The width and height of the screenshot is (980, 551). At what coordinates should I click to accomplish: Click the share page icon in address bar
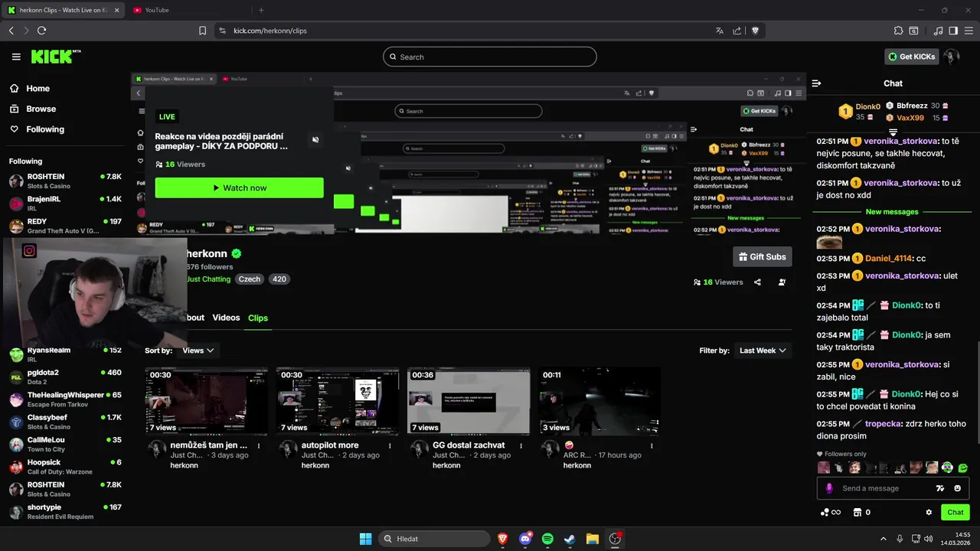(737, 31)
